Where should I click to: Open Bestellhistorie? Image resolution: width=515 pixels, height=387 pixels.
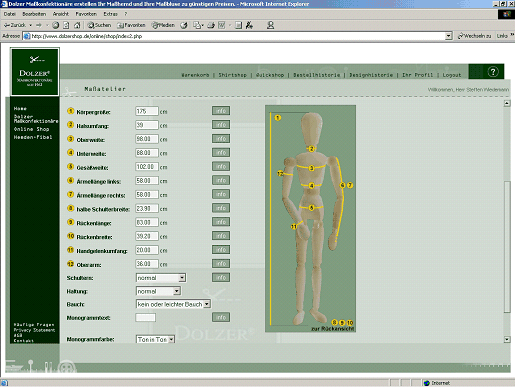pos(317,75)
